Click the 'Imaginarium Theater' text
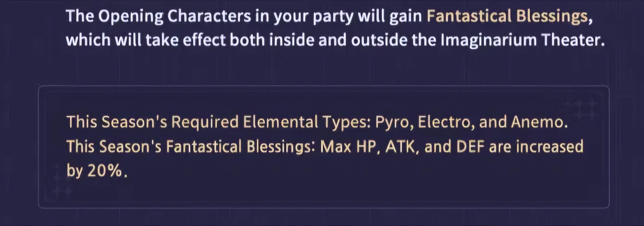Screen dimensions: 644x226 click(x=522, y=40)
